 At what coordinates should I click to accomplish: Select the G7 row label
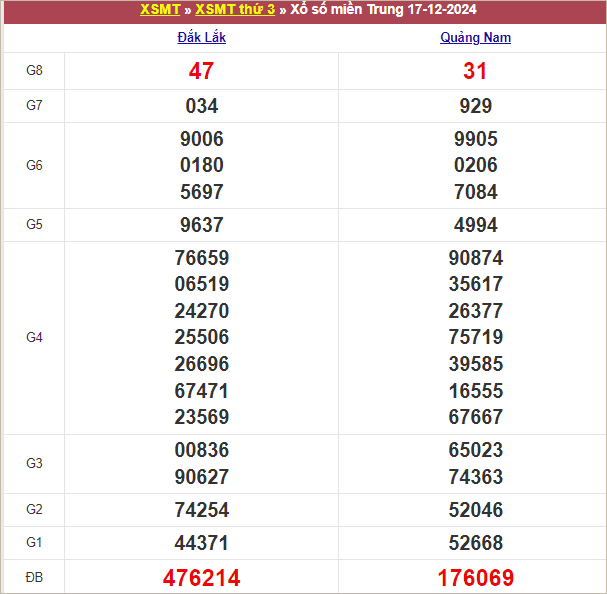click(34, 105)
